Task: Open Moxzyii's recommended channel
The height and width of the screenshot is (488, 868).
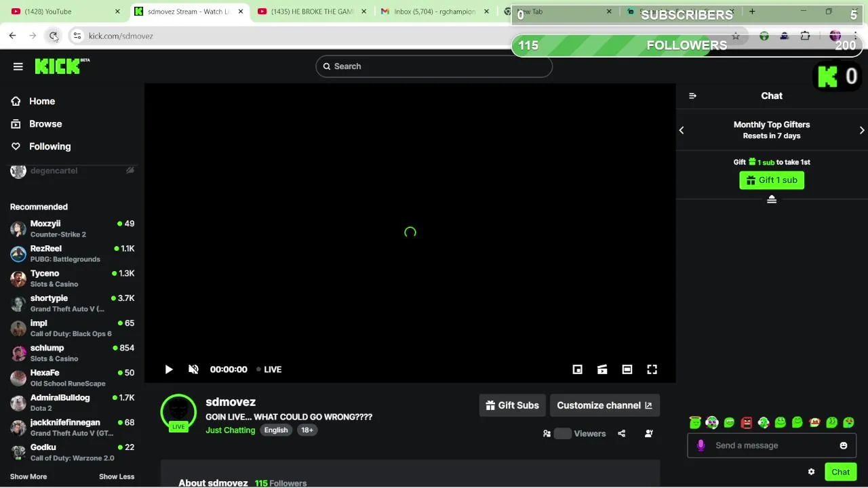Action: pyautogui.click(x=72, y=229)
